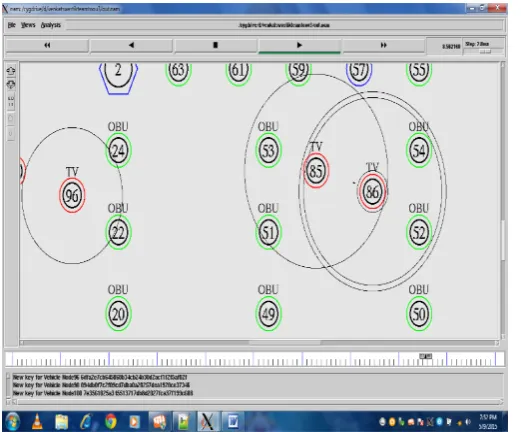The width and height of the screenshot is (521, 432).
Task: Select OBU node 50
Action: point(419,314)
